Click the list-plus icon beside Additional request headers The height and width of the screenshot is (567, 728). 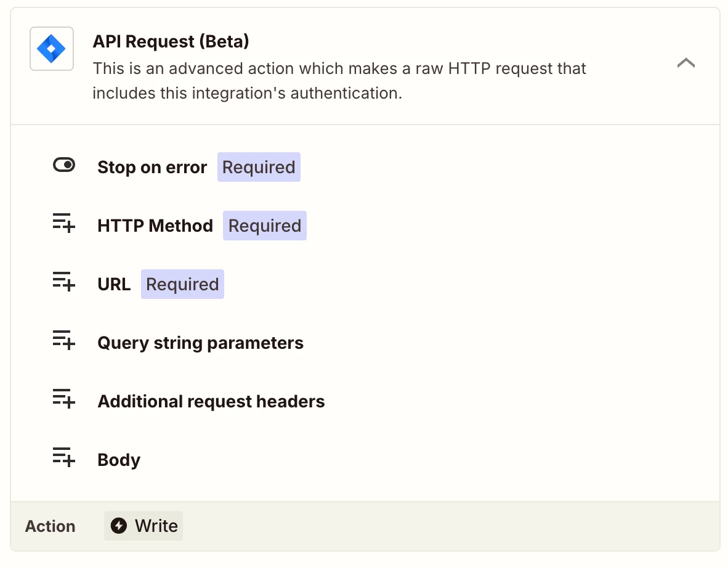(x=64, y=399)
